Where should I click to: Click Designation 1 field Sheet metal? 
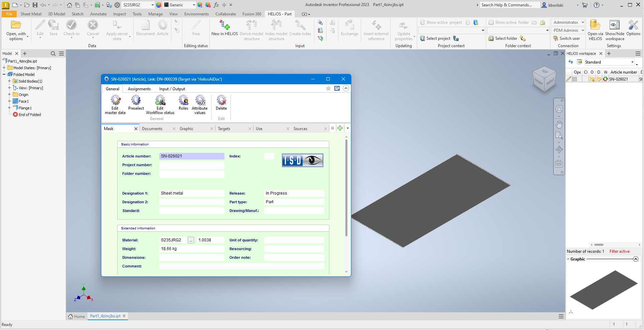click(x=192, y=193)
